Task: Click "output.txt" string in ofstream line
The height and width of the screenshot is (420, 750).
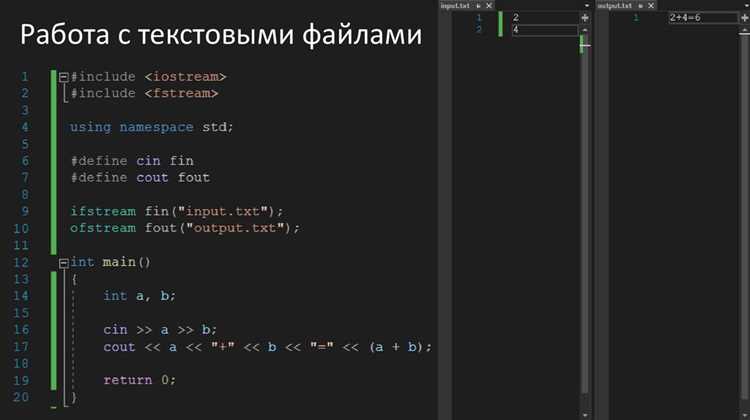Action: pos(235,228)
